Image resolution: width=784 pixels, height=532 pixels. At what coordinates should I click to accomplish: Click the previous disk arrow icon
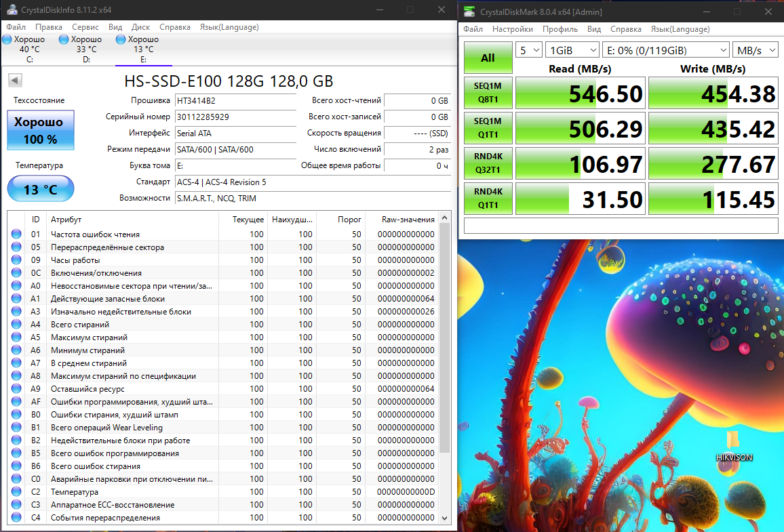[14, 81]
